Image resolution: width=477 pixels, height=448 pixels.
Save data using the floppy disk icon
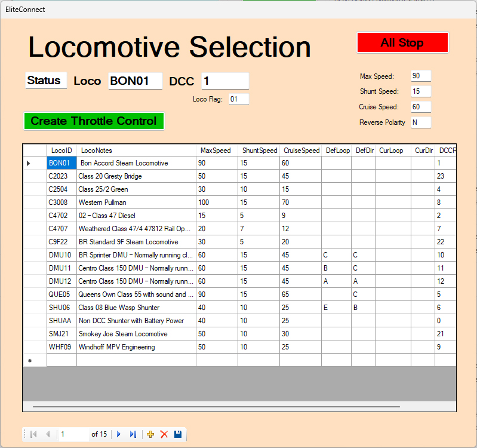click(x=178, y=434)
